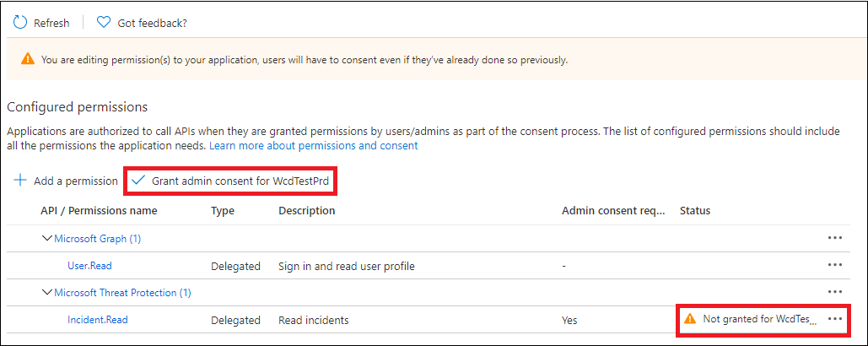Open the Incident.Read permission link

[x=98, y=320]
